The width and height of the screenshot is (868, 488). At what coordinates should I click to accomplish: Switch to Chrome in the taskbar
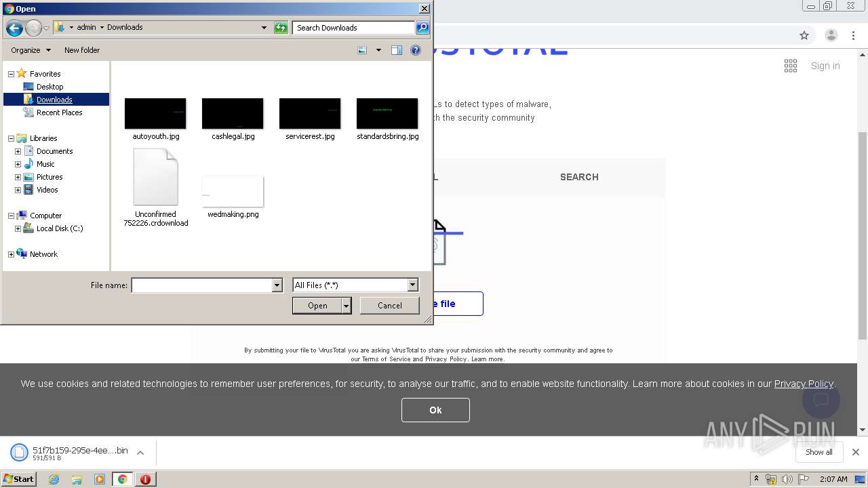[123, 479]
